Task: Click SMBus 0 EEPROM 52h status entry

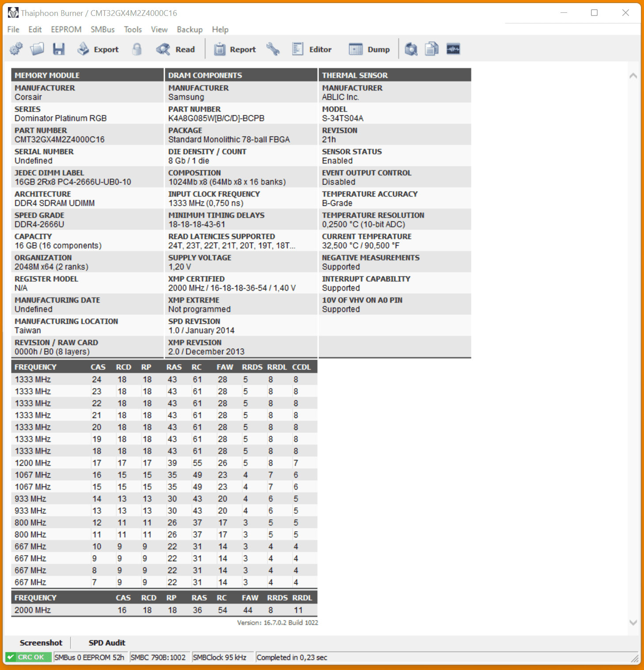Action: [90, 657]
